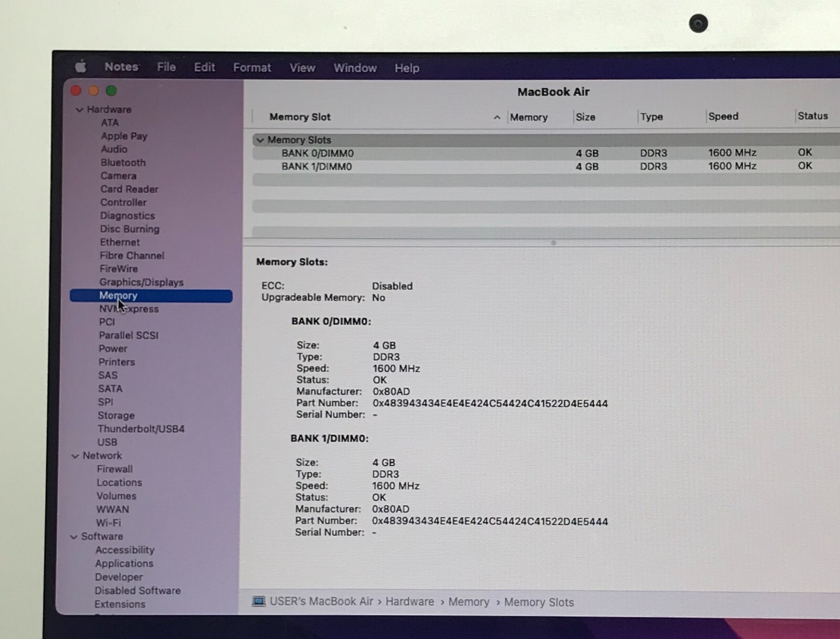Select Storage in the sidebar
This screenshot has height=639, width=840.
(x=116, y=415)
